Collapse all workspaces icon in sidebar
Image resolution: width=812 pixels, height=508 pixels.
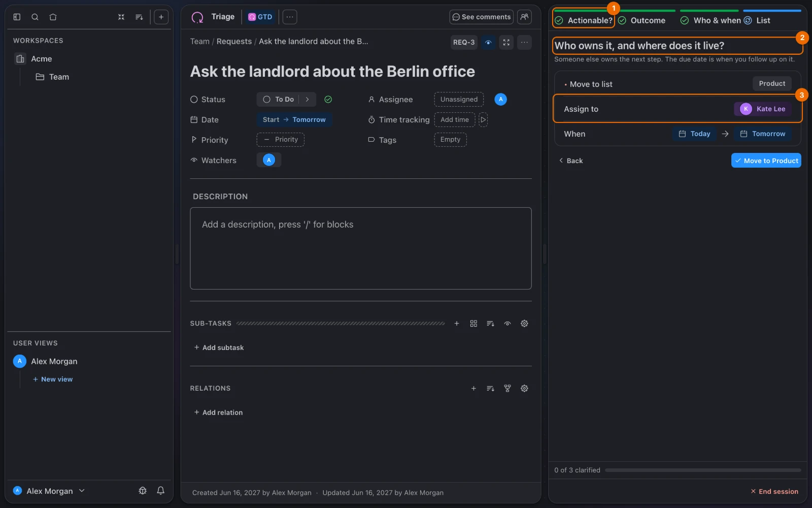(121, 17)
